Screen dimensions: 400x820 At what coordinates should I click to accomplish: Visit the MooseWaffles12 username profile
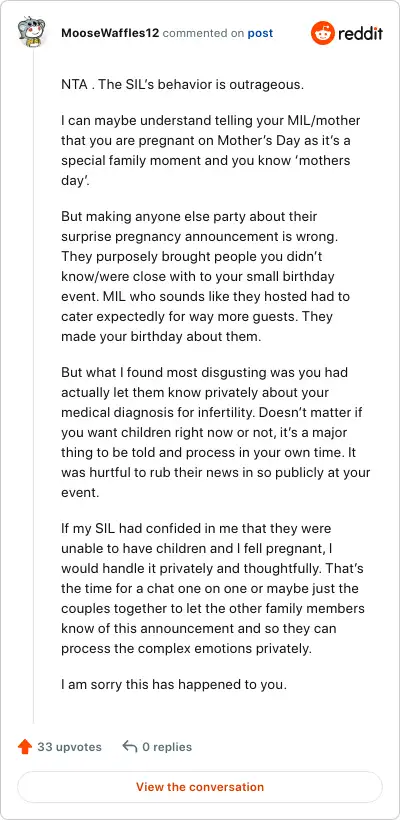pos(110,33)
